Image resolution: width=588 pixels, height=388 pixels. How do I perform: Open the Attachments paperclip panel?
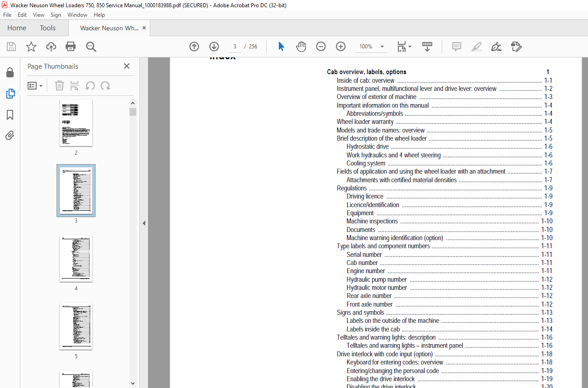tap(10, 136)
